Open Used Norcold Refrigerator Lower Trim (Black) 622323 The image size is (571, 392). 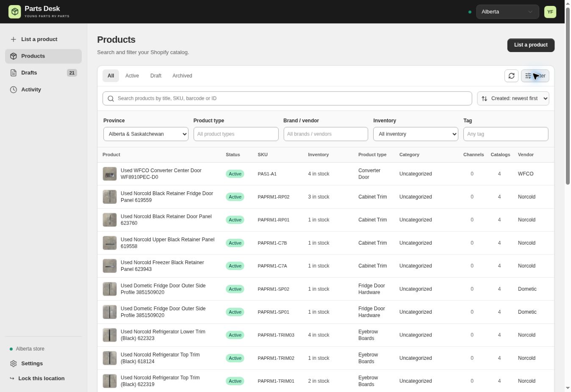(x=163, y=335)
